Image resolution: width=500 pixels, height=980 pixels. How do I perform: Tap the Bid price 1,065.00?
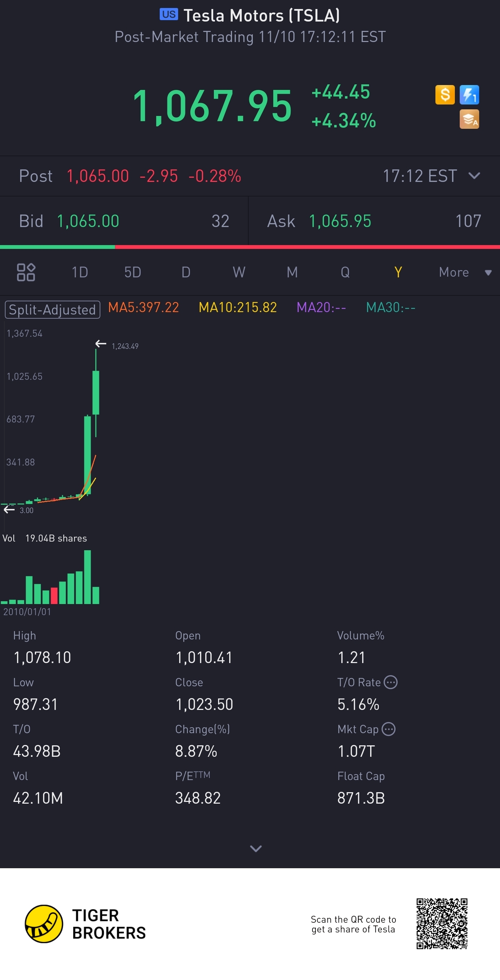pos(88,221)
